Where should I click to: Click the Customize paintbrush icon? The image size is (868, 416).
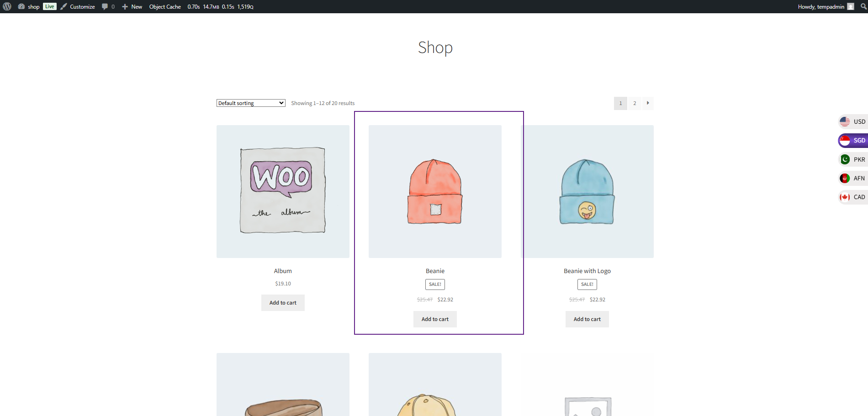[x=64, y=6]
